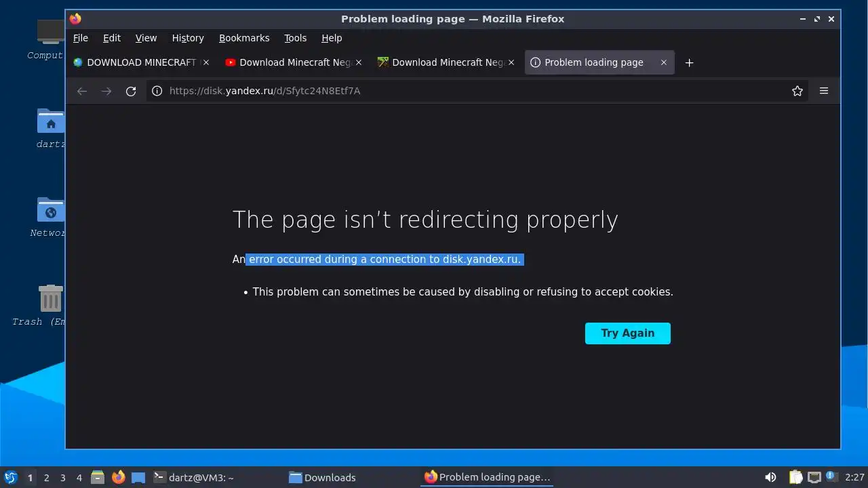Show site information icon in URL bar
This screenshot has height=488, width=868.
pyautogui.click(x=157, y=91)
